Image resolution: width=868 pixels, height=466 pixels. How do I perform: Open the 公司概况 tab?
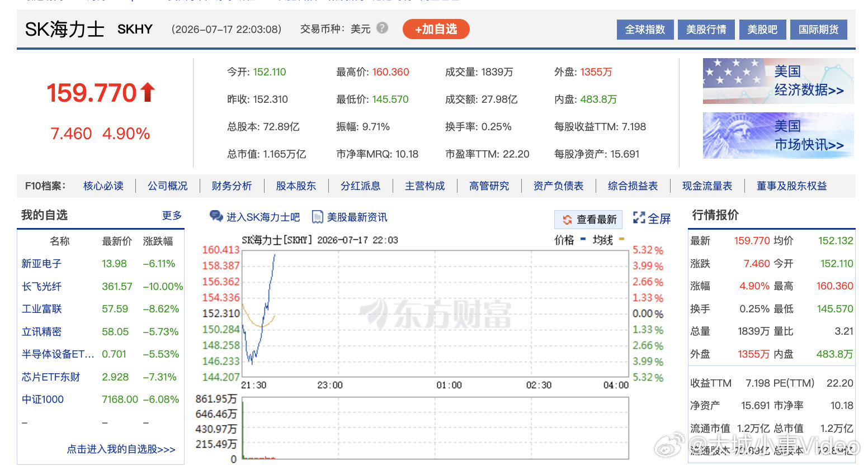(x=168, y=186)
